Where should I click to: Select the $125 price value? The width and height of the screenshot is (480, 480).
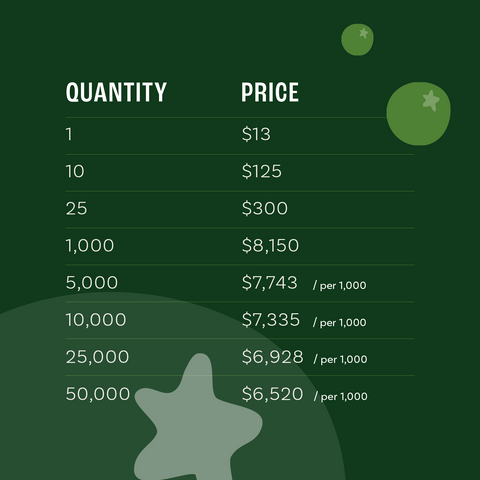(x=262, y=171)
